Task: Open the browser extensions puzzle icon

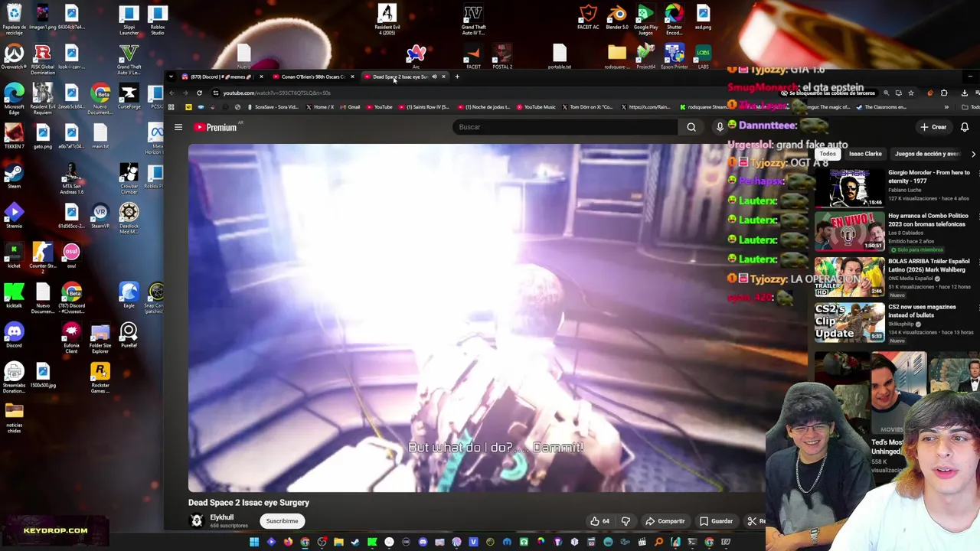Action: pos(944,93)
